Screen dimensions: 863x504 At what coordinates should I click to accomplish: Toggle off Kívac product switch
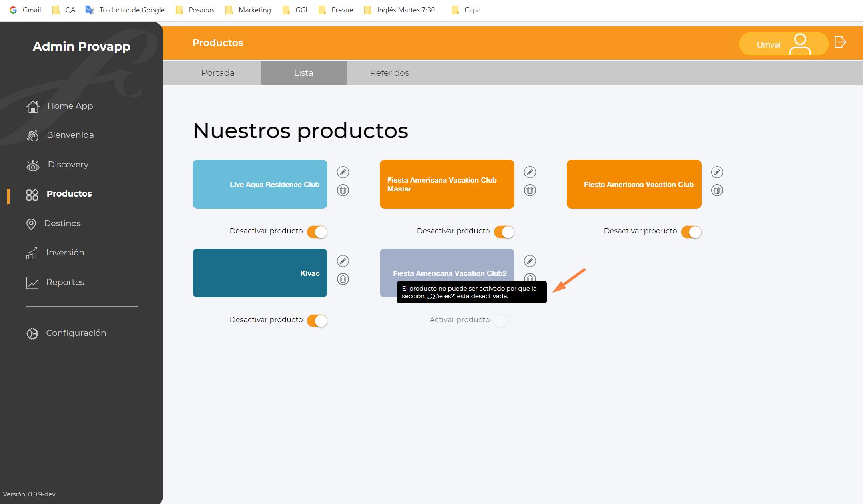(317, 321)
